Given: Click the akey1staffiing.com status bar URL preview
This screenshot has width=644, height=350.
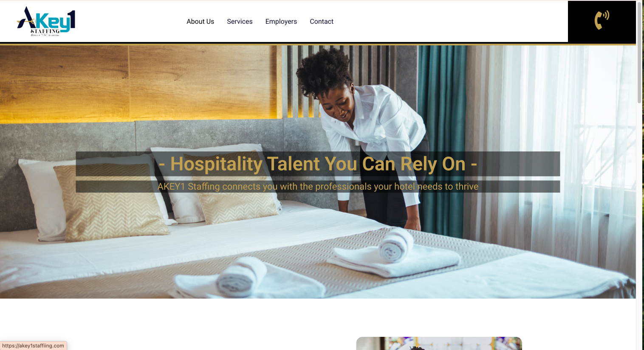Looking at the screenshot, I should (x=33, y=346).
